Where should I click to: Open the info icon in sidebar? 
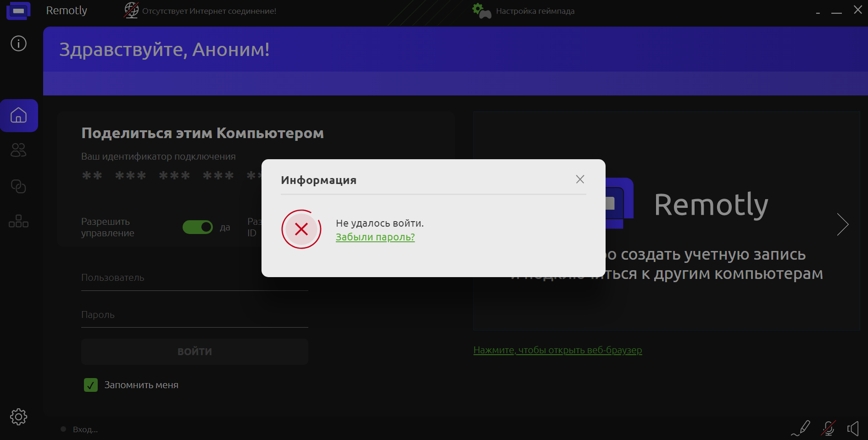coord(18,44)
